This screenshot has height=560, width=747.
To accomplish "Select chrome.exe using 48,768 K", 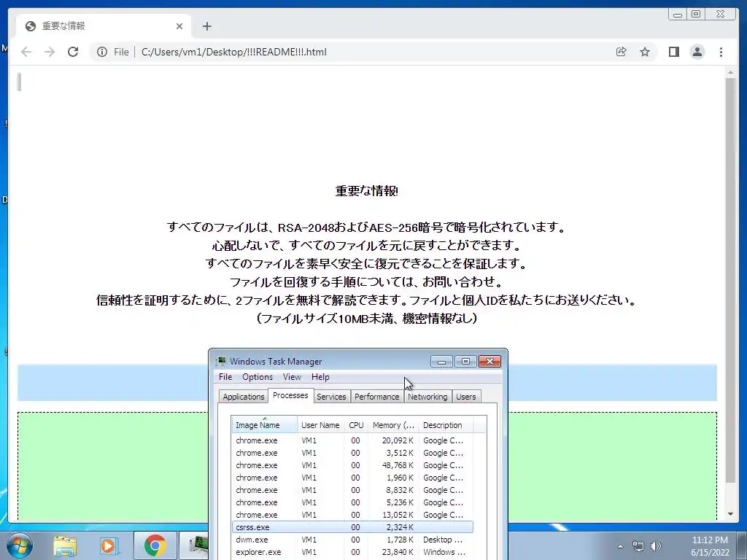I will click(352, 465).
